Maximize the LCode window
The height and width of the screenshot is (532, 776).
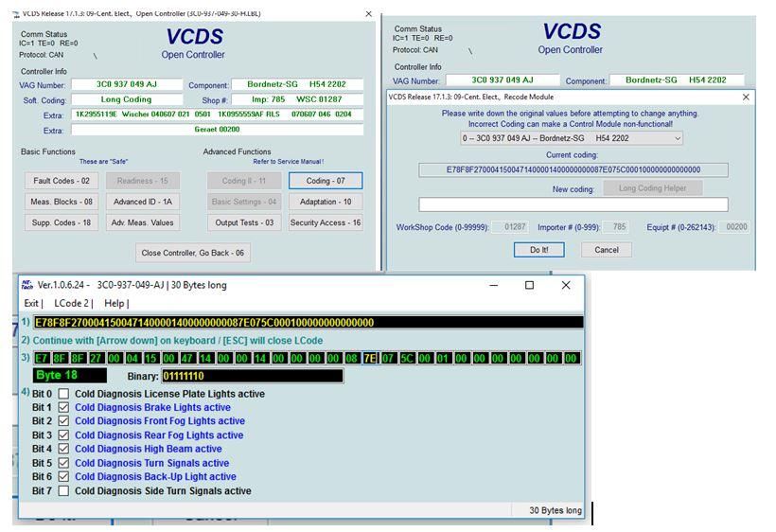[x=529, y=285]
